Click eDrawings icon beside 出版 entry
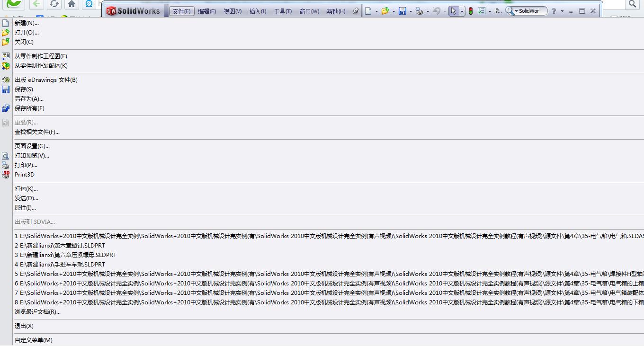Viewport: 644px width, 346px height. 6,80
